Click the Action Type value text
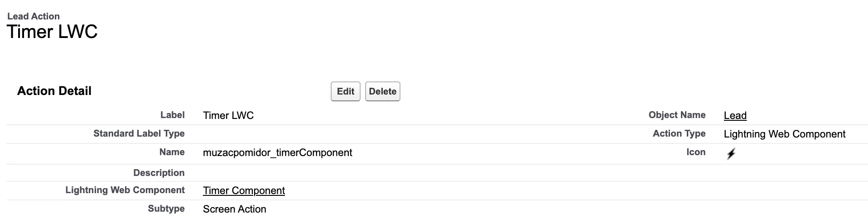The image size is (868, 218). click(784, 134)
